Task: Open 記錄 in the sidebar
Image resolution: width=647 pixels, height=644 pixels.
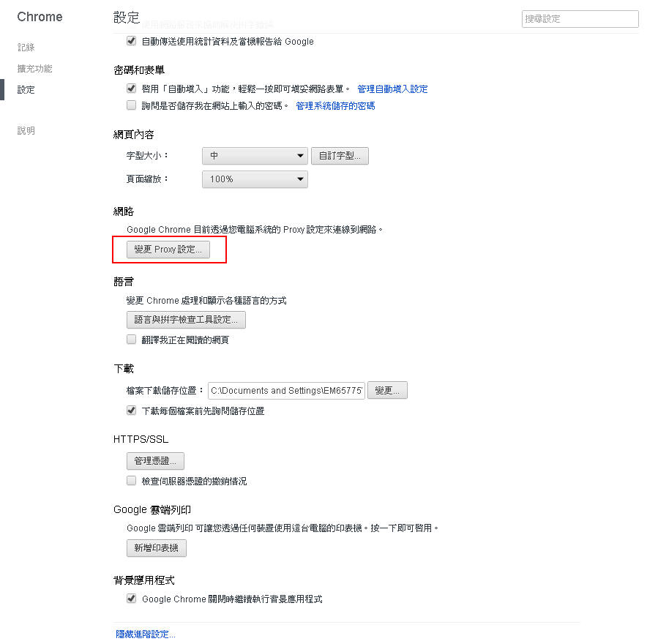Action: click(26, 48)
